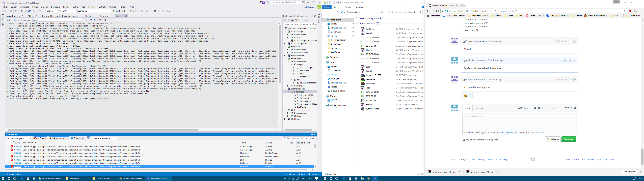The width and height of the screenshot is (644, 181).
Task: Click the GitHub page vertical scrollbar thumb
Action: pyautogui.click(x=642, y=157)
